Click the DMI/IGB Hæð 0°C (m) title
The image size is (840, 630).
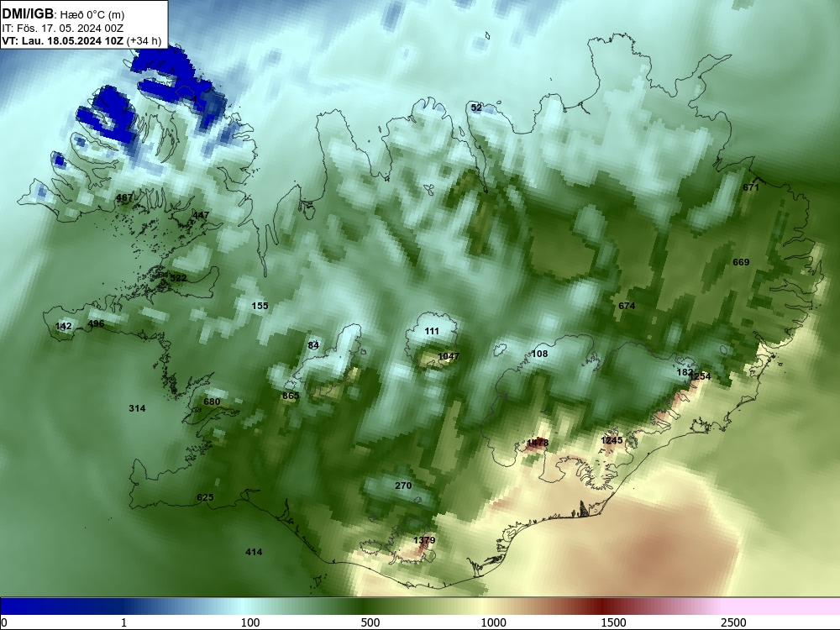pyautogui.click(x=63, y=13)
